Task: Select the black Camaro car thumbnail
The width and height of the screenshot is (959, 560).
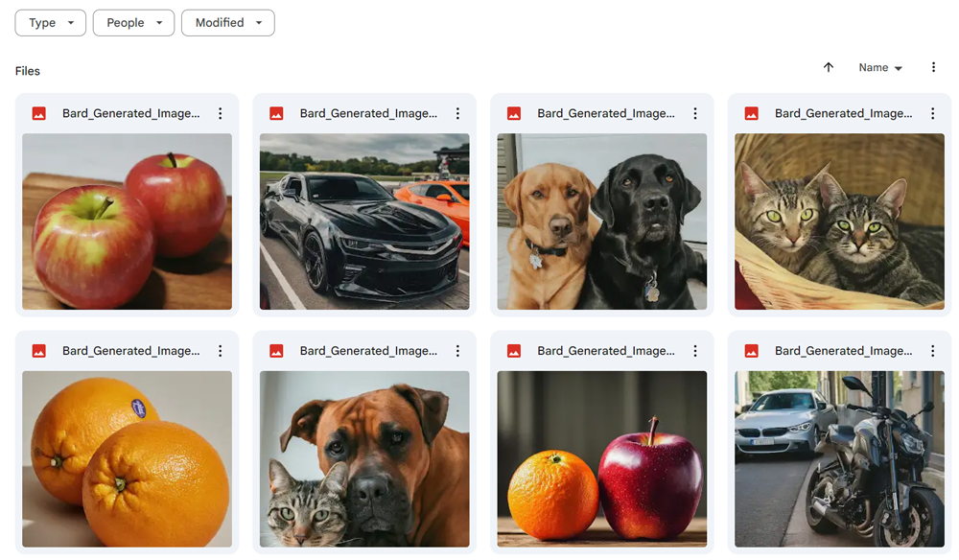Action: pos(364,222)
